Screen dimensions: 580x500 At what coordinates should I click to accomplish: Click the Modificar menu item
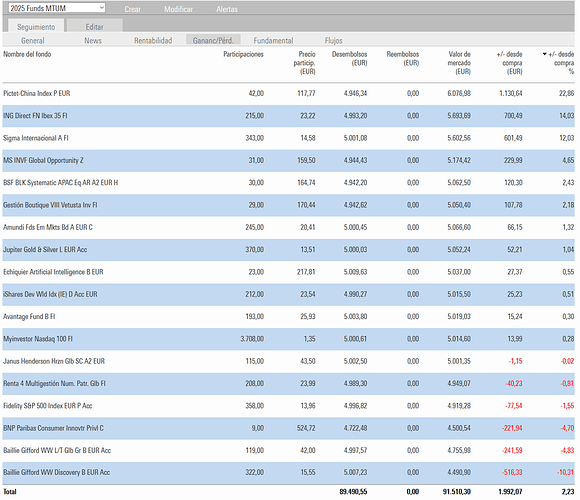point(178,9)
